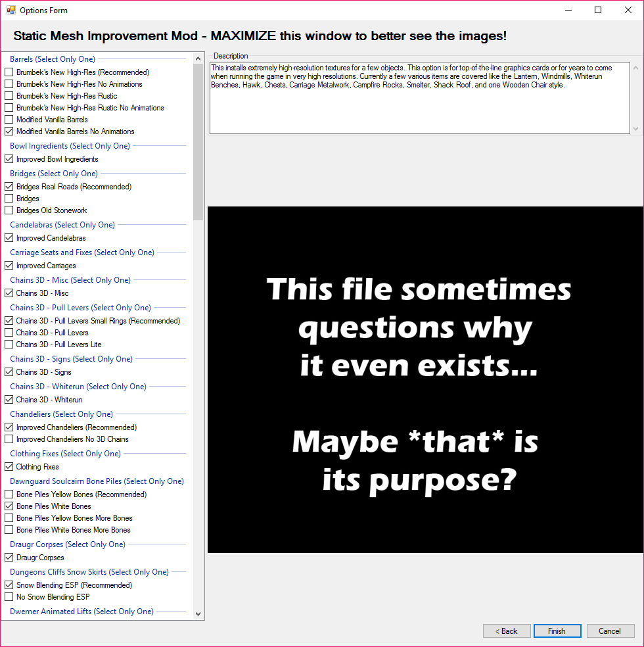
Task: Toggle the Clothing Fixes checkbox
Action: pos(9,467)
